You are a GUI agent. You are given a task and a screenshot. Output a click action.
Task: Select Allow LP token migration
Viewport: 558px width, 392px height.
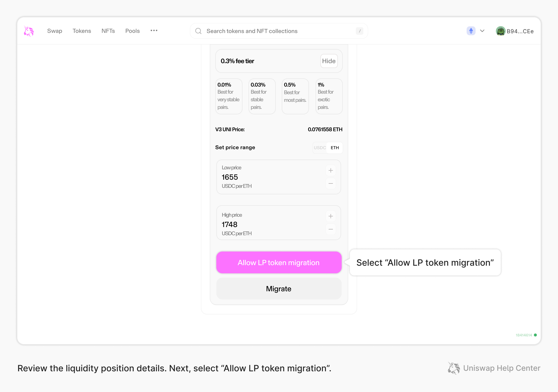pos(278,262)
